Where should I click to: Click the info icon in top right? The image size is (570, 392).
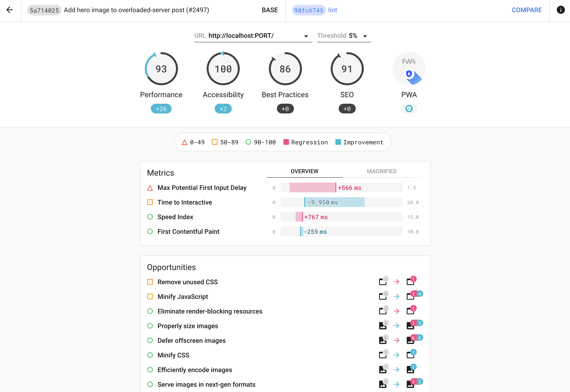point(560,10)
